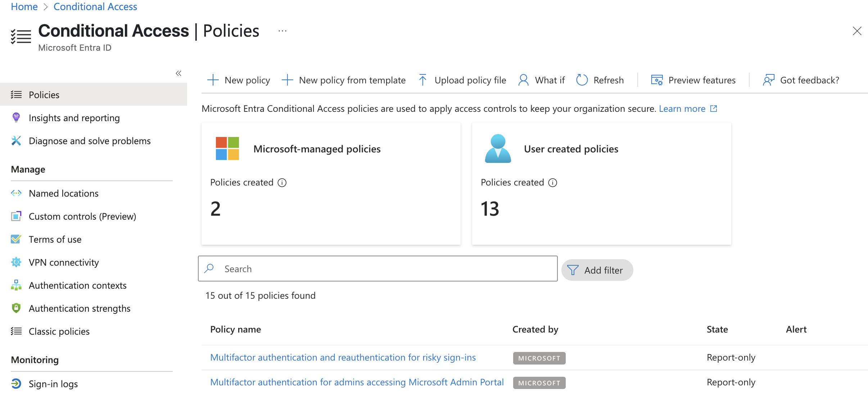
Task: Click the What if person icon
Action: click(523, 80)
